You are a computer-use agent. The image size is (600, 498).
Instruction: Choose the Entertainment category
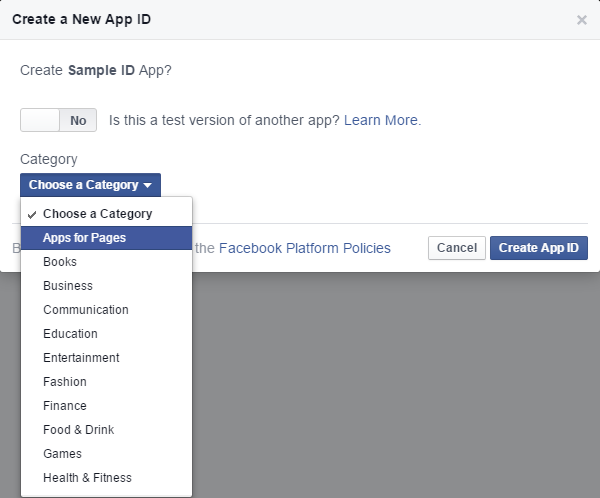coord(106,358)
